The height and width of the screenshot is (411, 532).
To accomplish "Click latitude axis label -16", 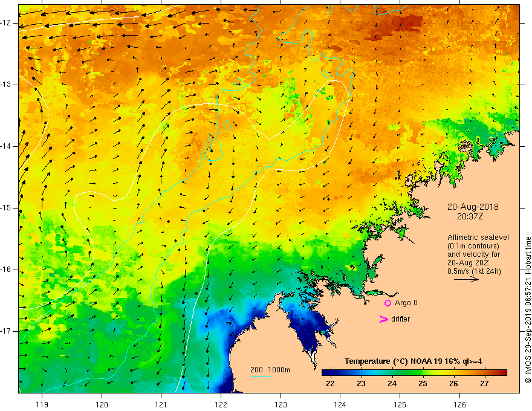I will click(x=6, y=270).
